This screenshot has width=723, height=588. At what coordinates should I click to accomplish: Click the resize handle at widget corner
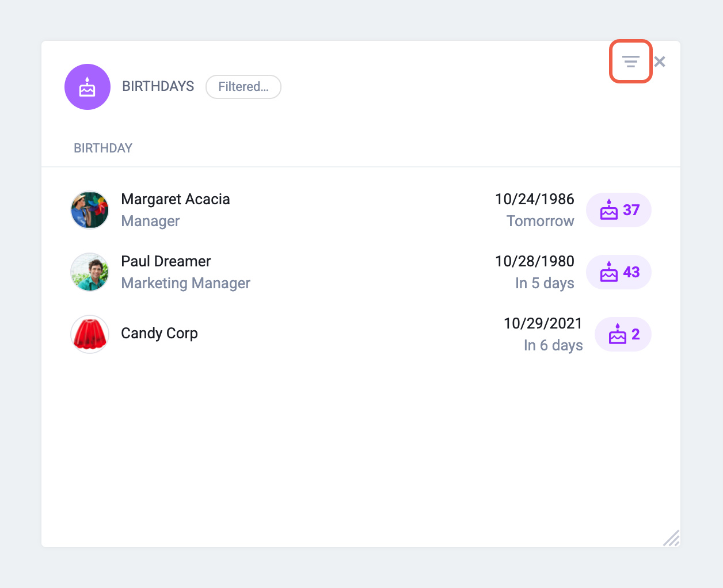point(672,539)
